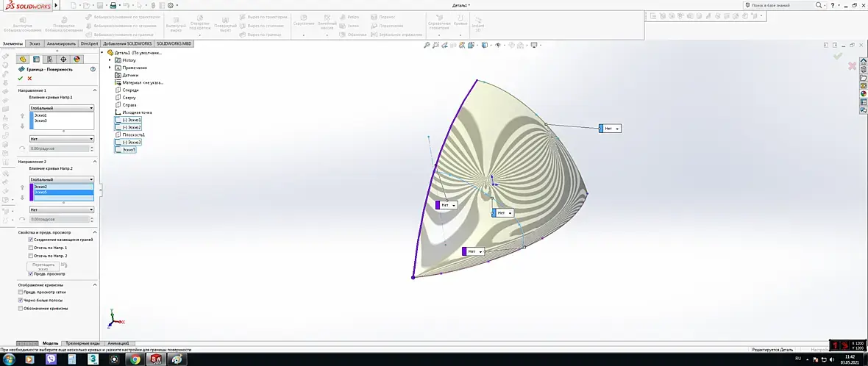Switch to the DimXpert ribbon tab
The height and width of the screenshot is (366, 868).
[89, 43]
